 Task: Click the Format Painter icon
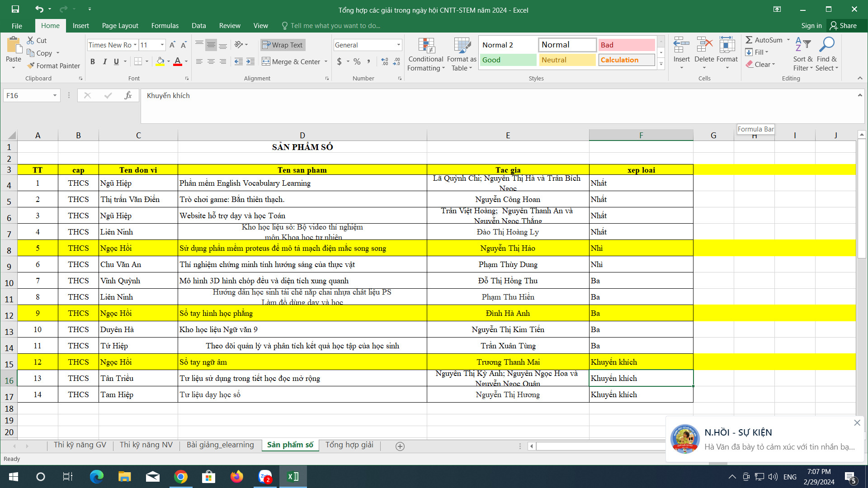pos(31,66)
